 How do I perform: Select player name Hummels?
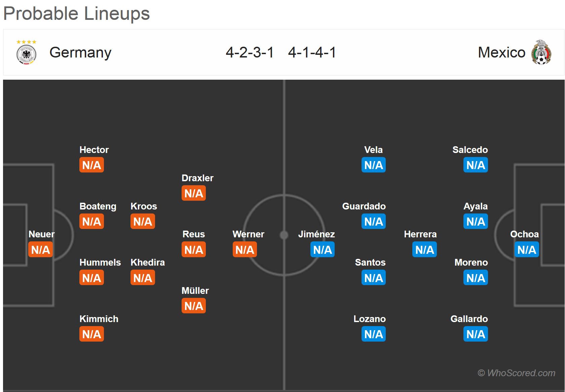coord(100,262)
